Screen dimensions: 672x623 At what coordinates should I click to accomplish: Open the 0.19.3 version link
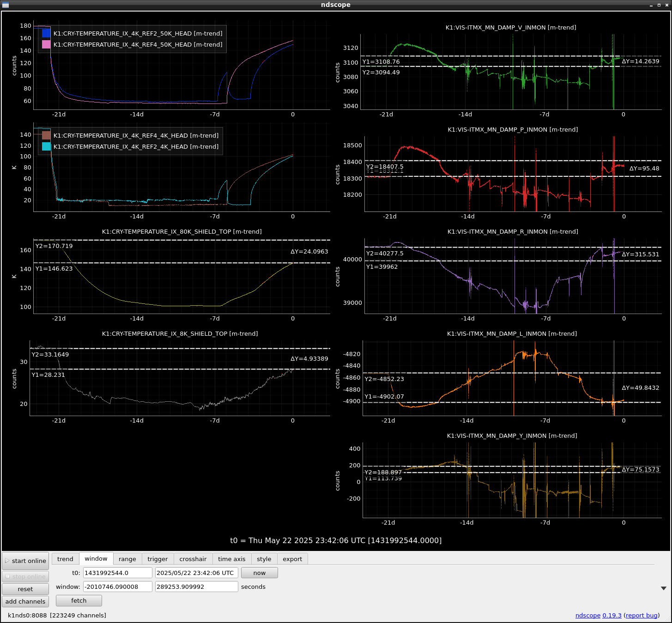click(x=612, y=615)
